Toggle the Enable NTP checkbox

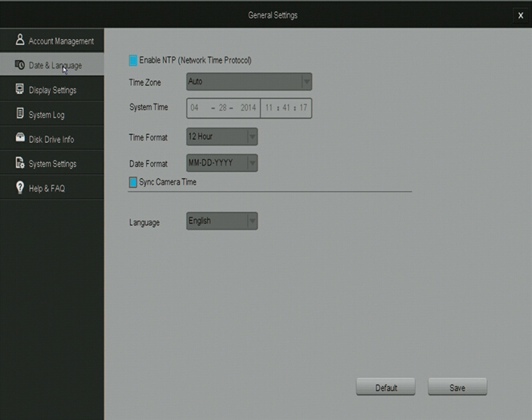coord(133,60)
